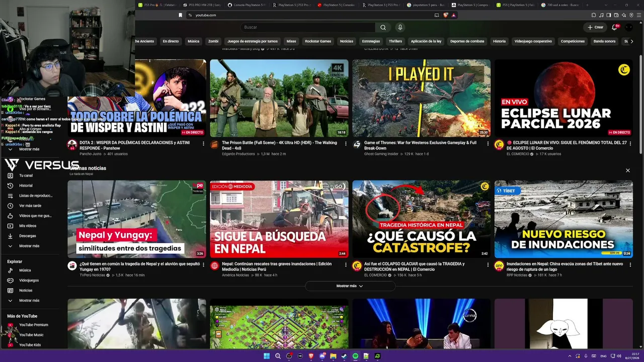Open Videos que me gustan in sidebar
The width and height of the screenshot is (644, 362).
tap(30, 216)
